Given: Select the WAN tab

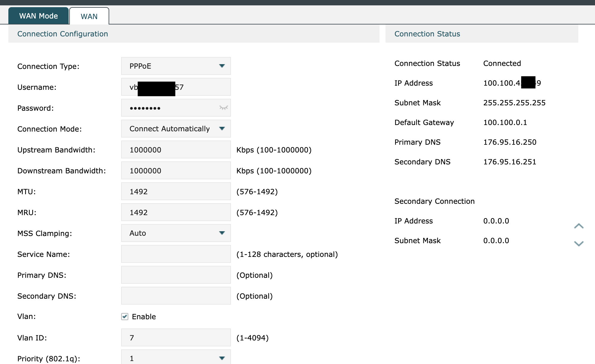Looking at the screenshot, I should [x=89, y=16].
